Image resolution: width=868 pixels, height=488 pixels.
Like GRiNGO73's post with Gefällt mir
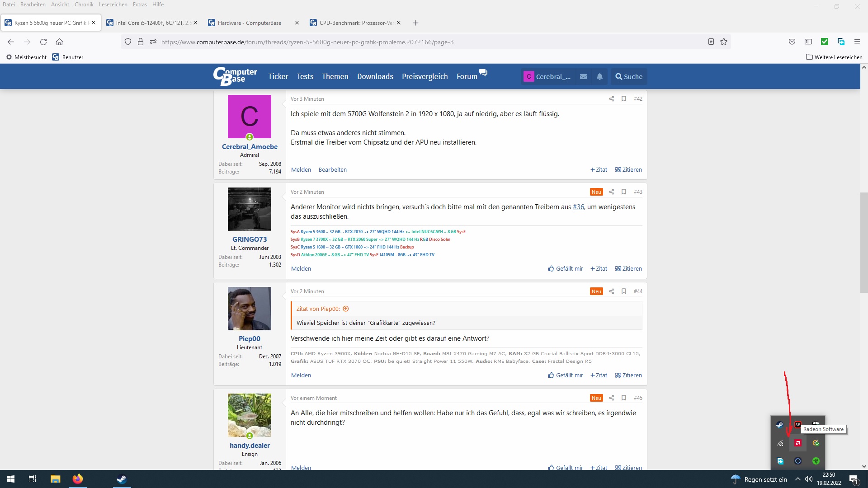click(x=565, y=269)
